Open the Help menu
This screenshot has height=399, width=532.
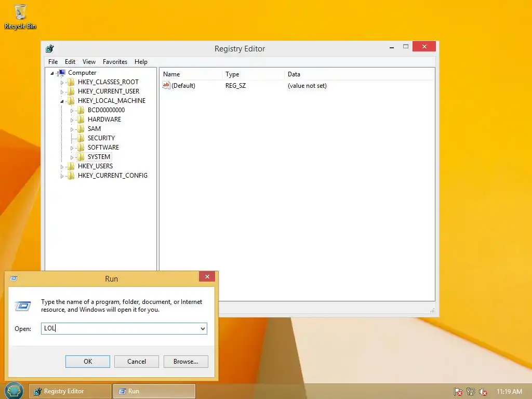[x=141, y=62]
